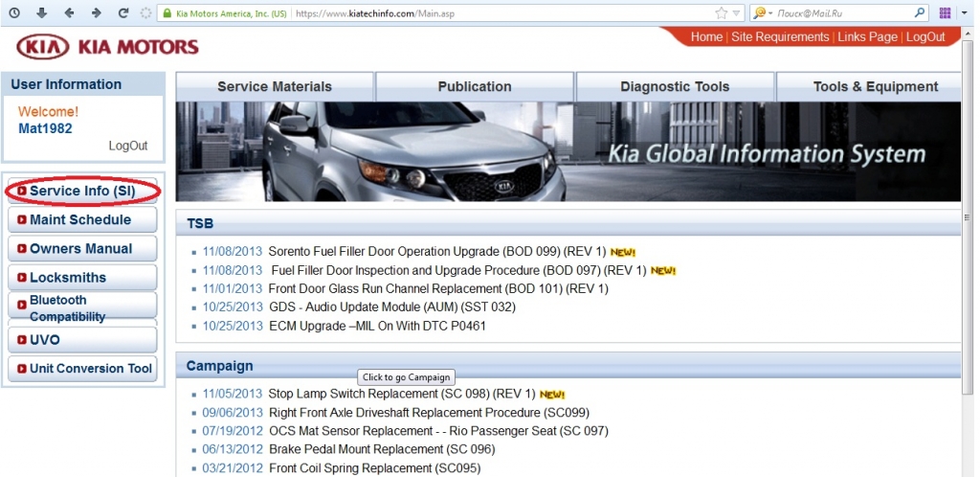
Task: Click the Links Page header link
Action: [867, 36]
